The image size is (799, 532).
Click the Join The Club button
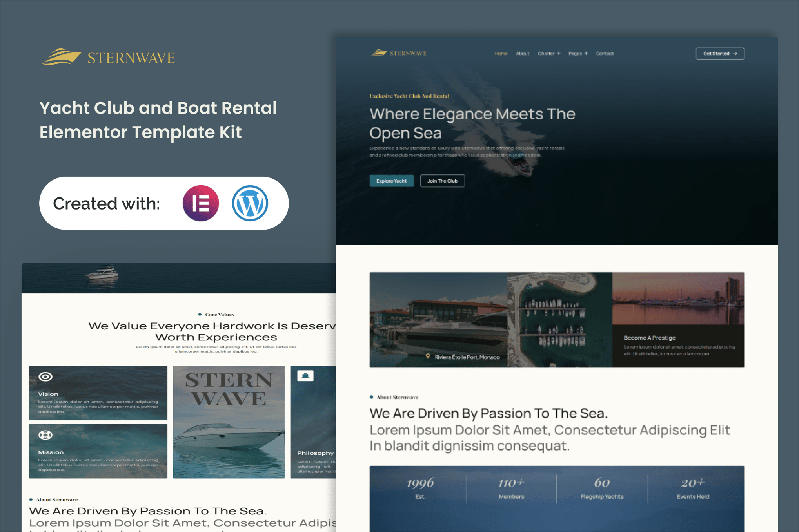click(442, 181)
